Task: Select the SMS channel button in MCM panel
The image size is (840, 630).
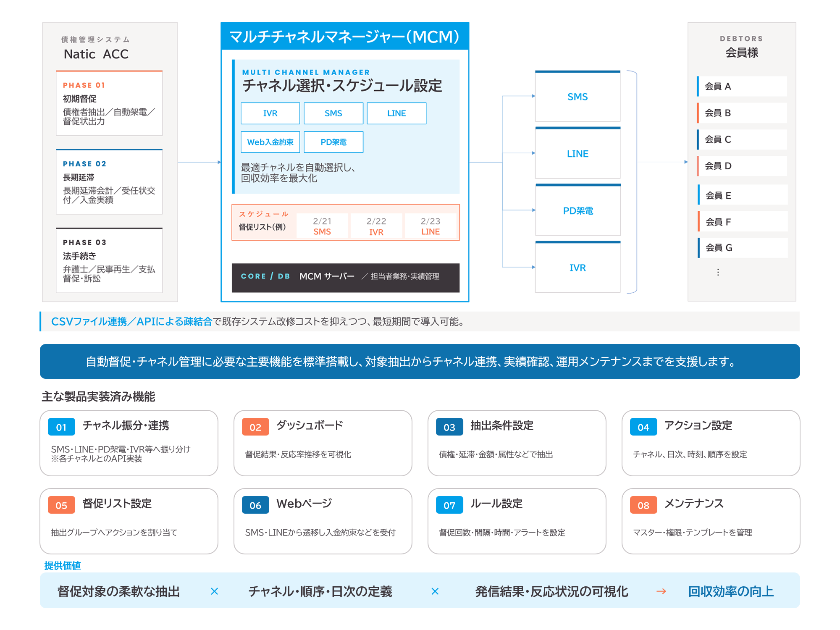Action: point(333,113)
